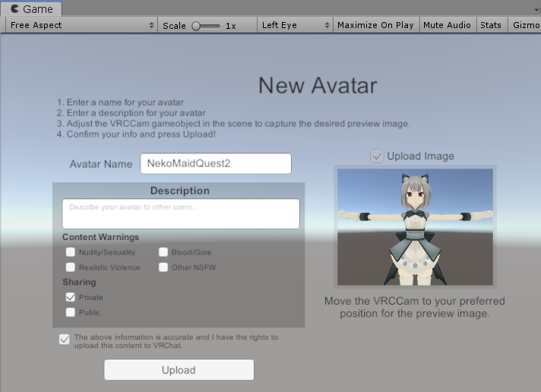Click the avatar description text box

[x=181, y=213]
